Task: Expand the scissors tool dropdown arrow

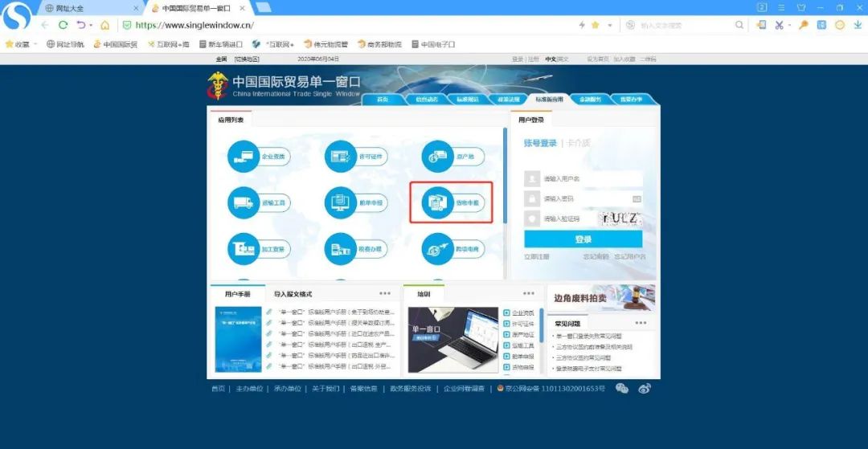Action: pyautogui.click(x=790, y=25)
